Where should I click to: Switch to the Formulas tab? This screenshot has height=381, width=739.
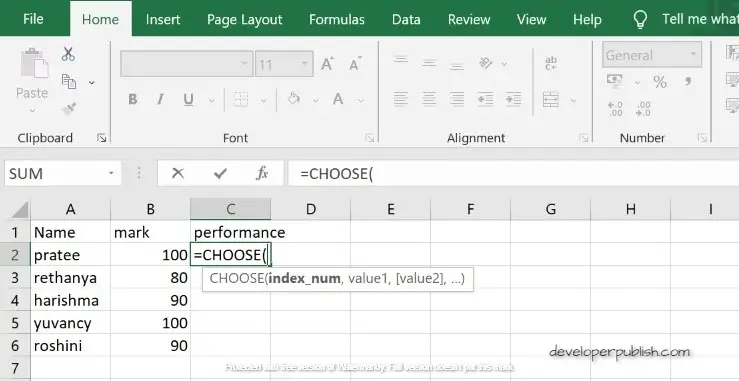point(337,19)
